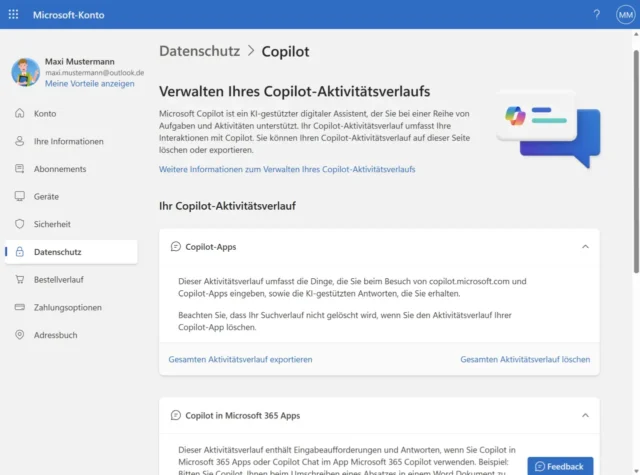The image size is (640, 475).
Task: Open the Feedback button
Action: coord(560,466)
